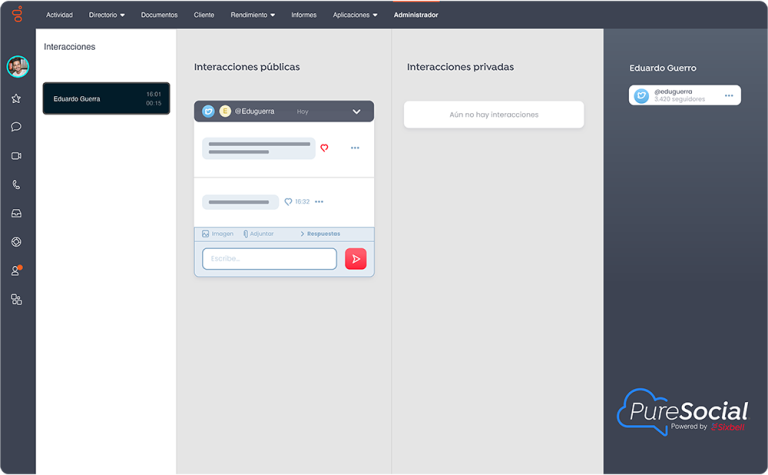Click the Genesys logo icon
Viewport: 768px width, 475px height.
(18, 14)
